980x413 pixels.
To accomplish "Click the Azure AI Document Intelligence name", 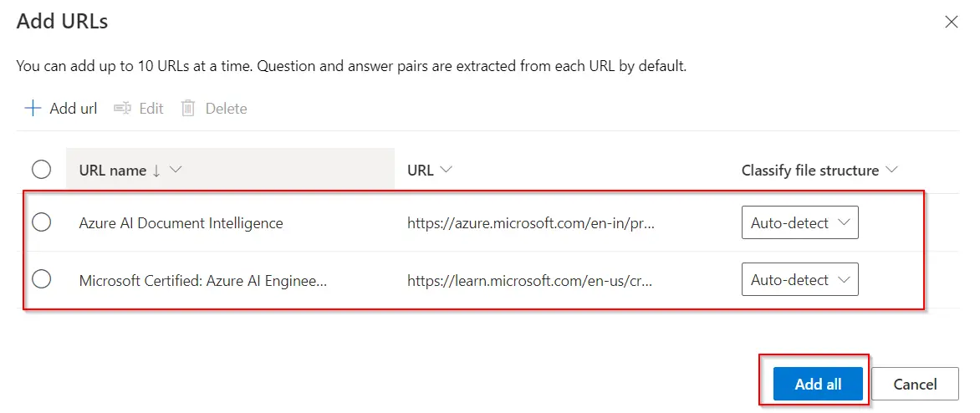I will pyautogui.click(x=181, y=223).
